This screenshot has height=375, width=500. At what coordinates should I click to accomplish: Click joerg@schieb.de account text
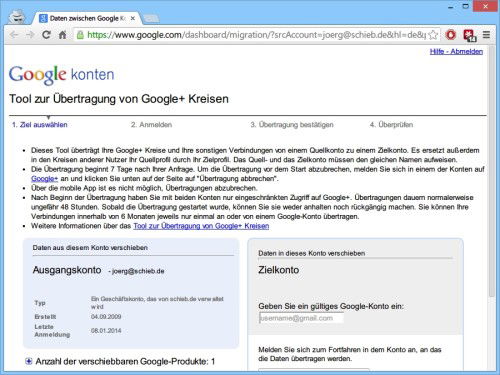click(x=138, y=271)
